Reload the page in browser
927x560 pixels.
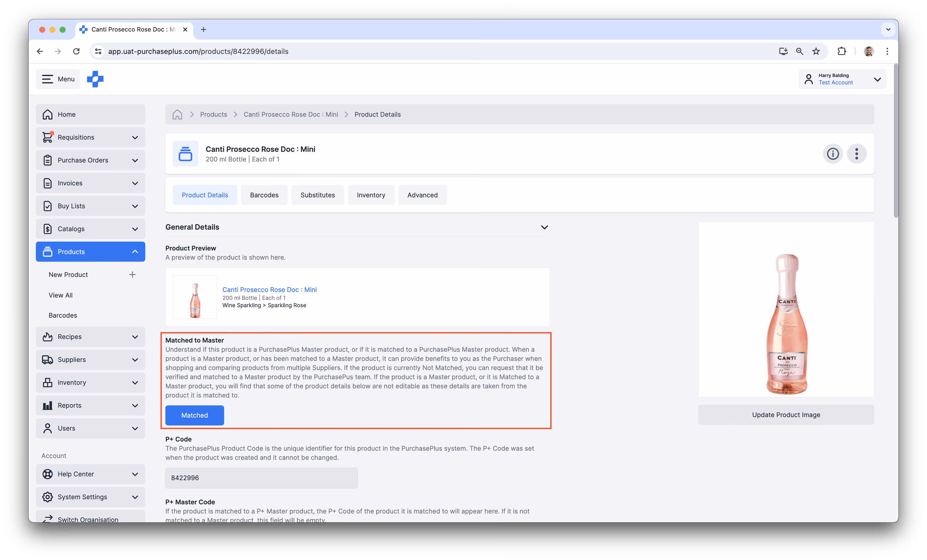click(76, 51)
